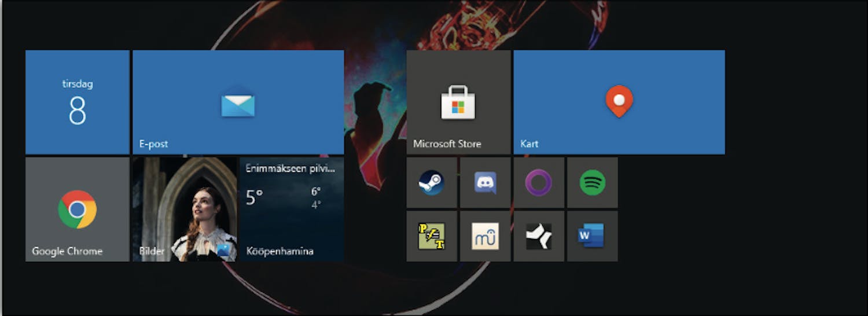Launch Spotify from small tile
The height and width of the screenshot is (316, 868).
(592, 182)
